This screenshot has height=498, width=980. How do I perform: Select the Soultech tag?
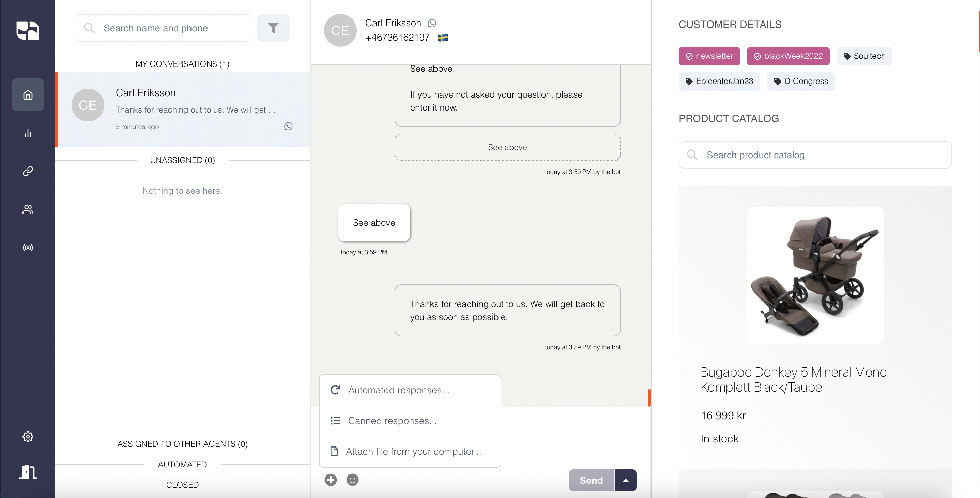864,56
